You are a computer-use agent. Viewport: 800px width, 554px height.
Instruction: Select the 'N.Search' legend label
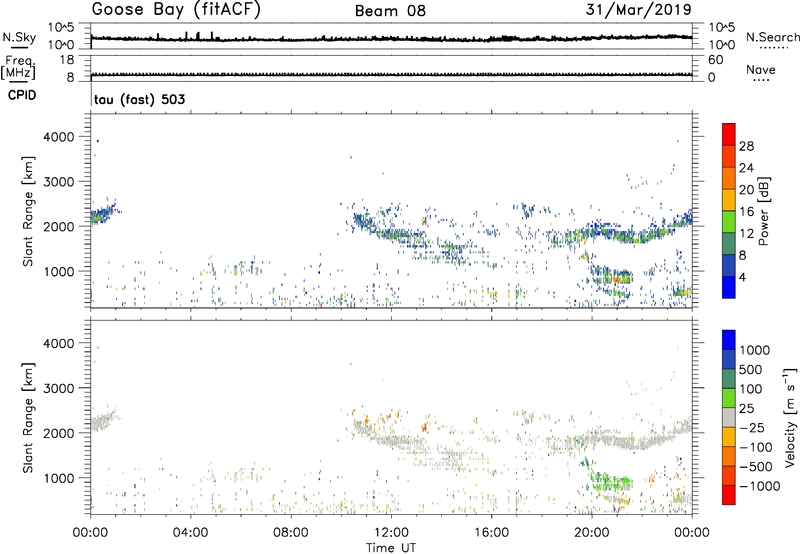point(772,37)
